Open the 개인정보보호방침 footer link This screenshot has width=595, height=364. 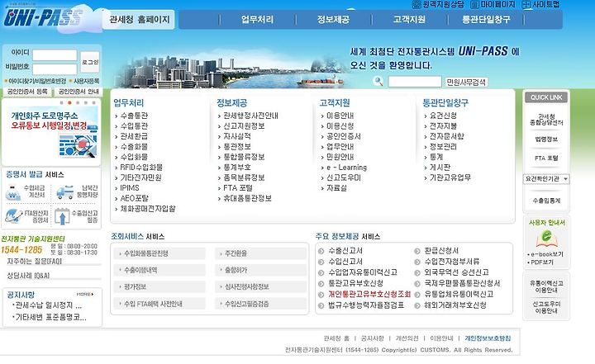pyautogui.click(x=488, y=338)
